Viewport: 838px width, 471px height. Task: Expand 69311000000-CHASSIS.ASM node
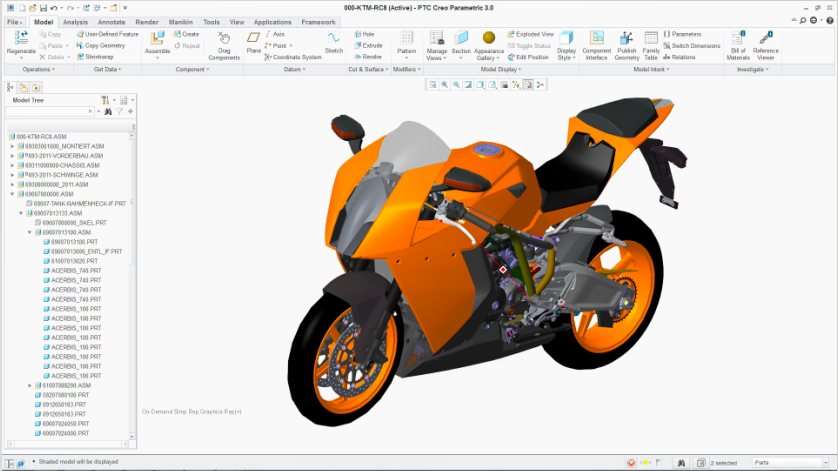13,165
